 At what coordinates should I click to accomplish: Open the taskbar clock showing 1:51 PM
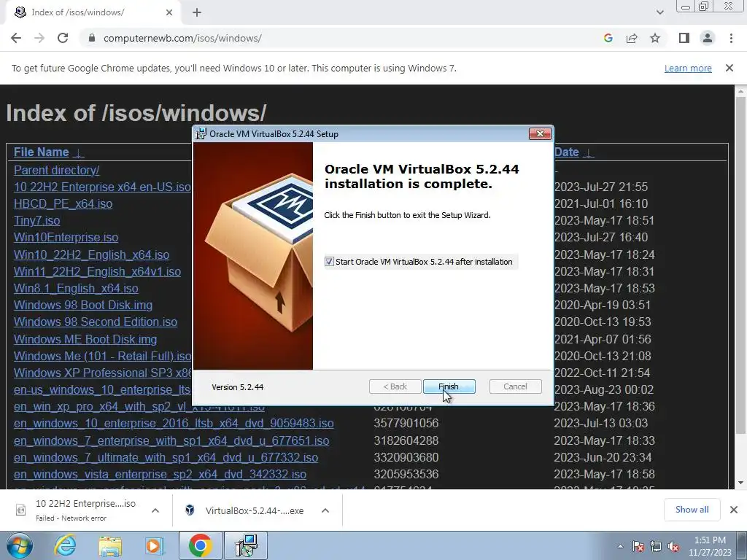click(x=710, y=546)
